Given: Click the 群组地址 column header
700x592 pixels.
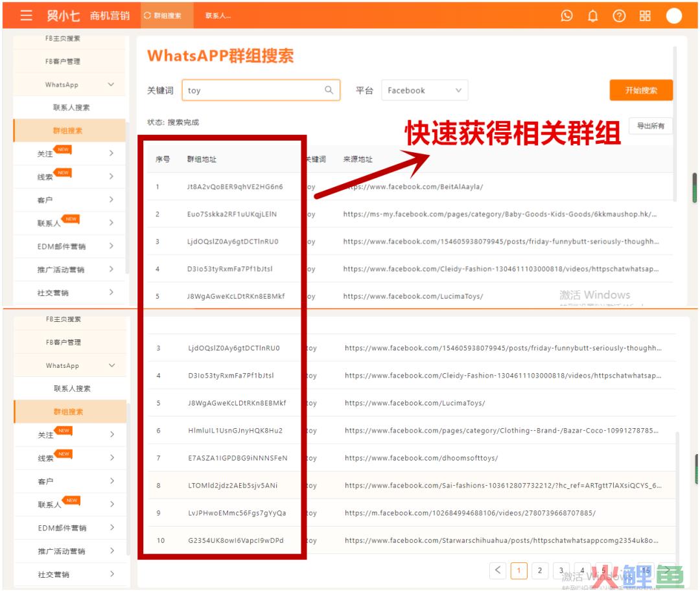Looking at the screenshot, I should pos(202,159).
